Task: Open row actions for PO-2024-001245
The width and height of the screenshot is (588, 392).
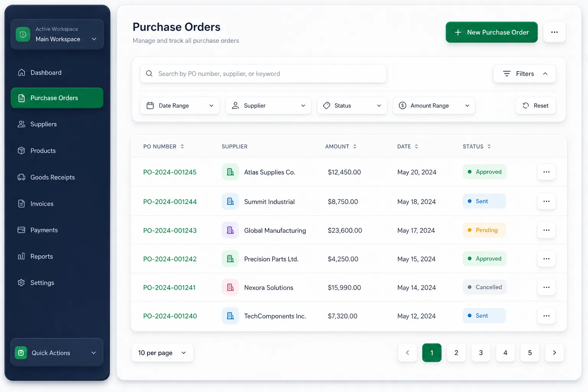Action: [x=546, y=172]
